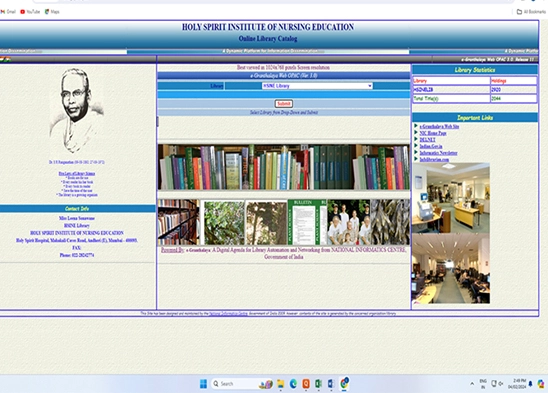
Task: Click arrow bullet beside Indian Gov.in
Action: click(x=416, y=146)
